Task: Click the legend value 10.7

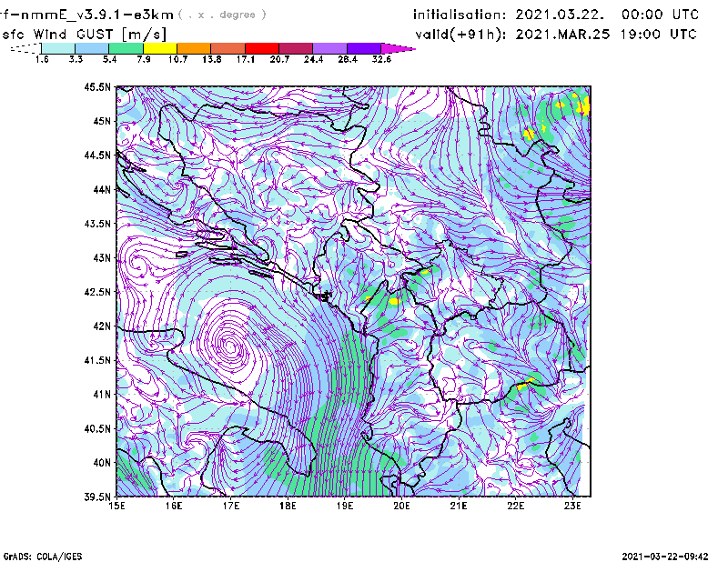Action: point(177,59)
